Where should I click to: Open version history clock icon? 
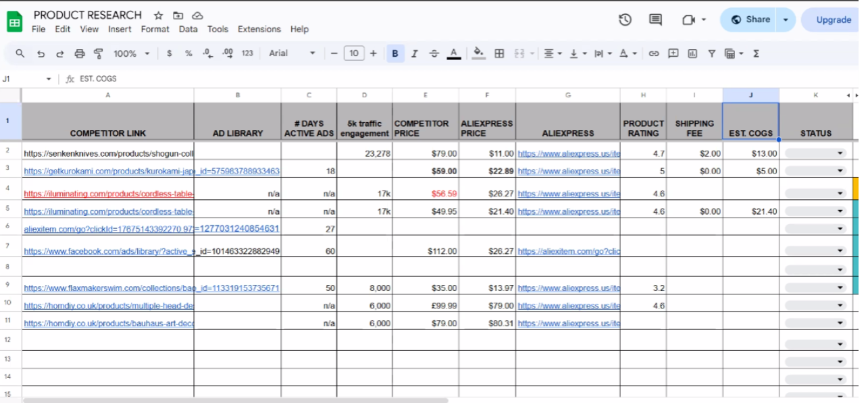point(626,20)
